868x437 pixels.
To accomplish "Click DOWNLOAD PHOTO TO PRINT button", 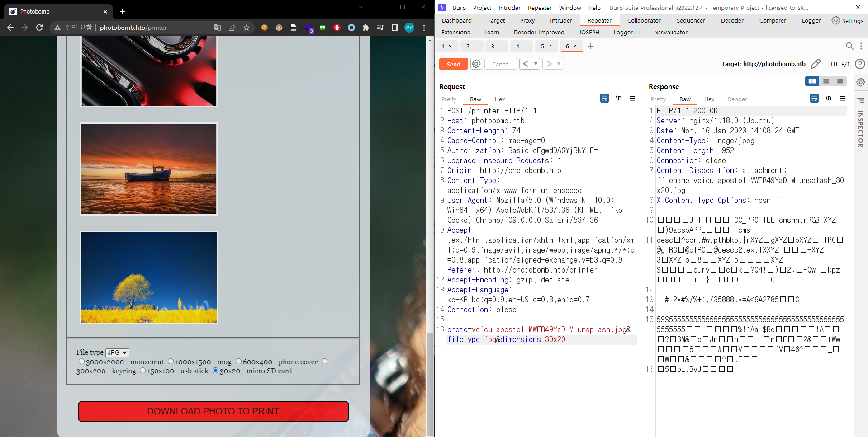I will point(213,411).
